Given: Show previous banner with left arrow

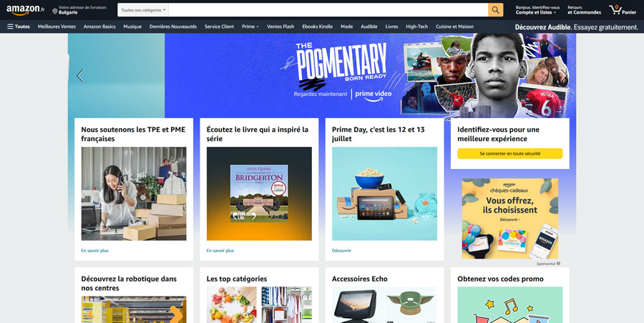Looking at the screenshot, I should [80, 76].
